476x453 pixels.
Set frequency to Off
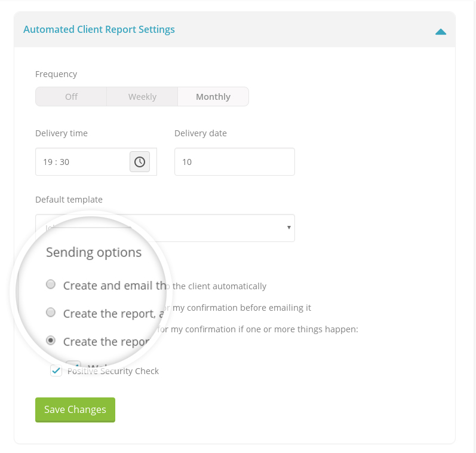pyautogui.click(x=71, y=97)
